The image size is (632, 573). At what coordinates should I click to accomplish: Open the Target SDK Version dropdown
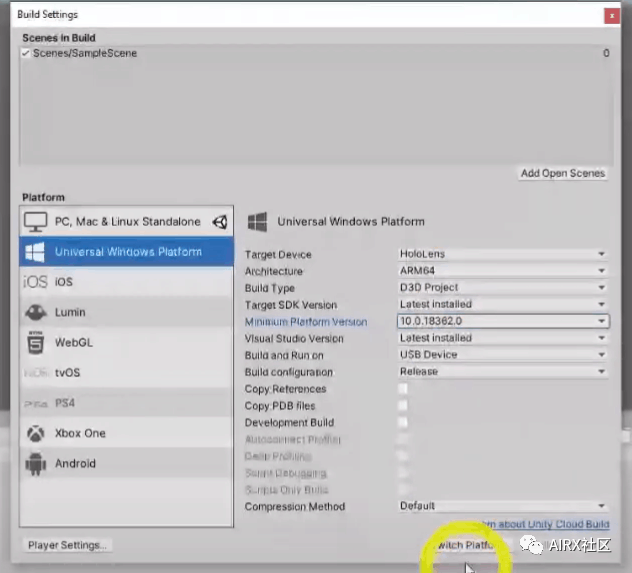(x=503, y=304)
